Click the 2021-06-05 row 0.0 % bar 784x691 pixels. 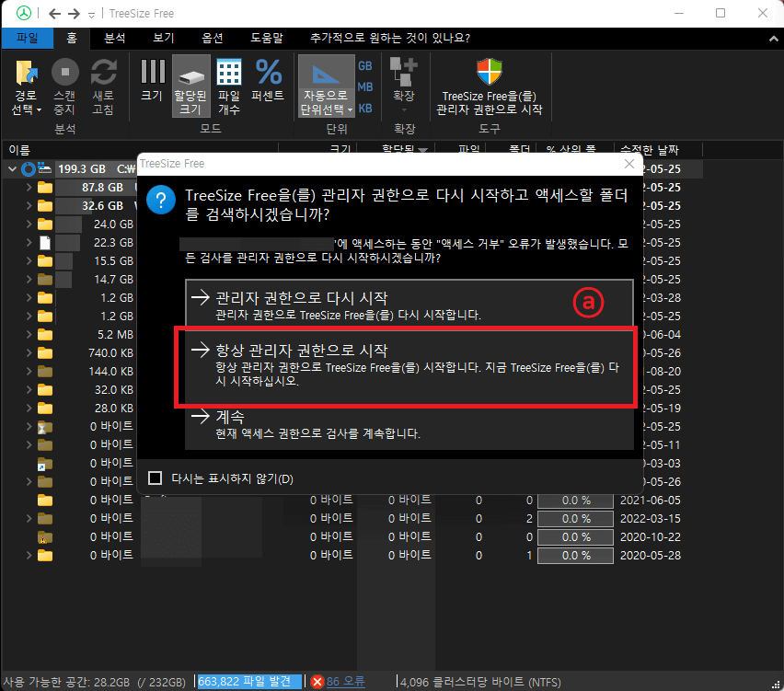click(x=575, y=500)
